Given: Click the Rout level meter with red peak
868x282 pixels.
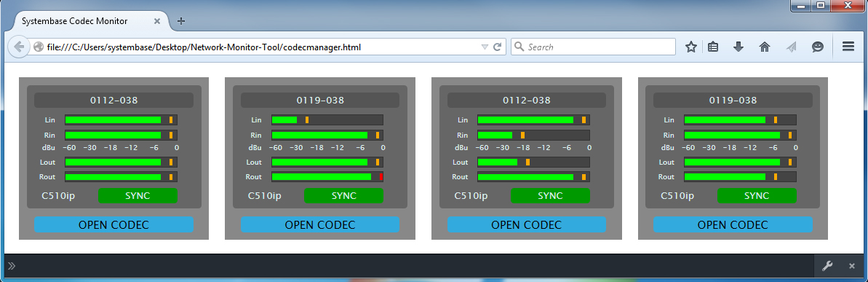Looking at the screenshot, I should (x=327, y=177).
